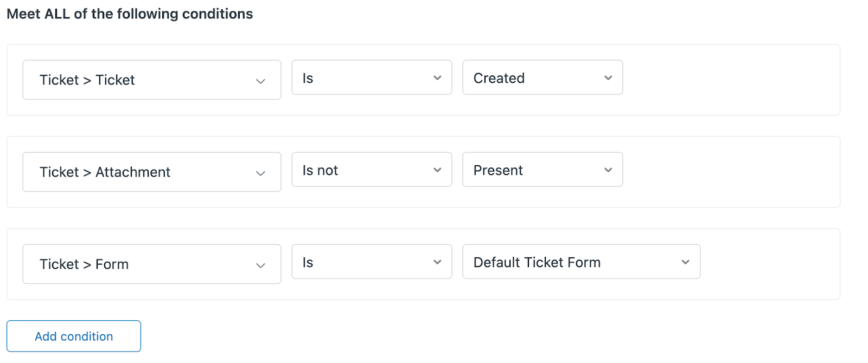
Task: Open the Present value dropdown
Action: 542,170
